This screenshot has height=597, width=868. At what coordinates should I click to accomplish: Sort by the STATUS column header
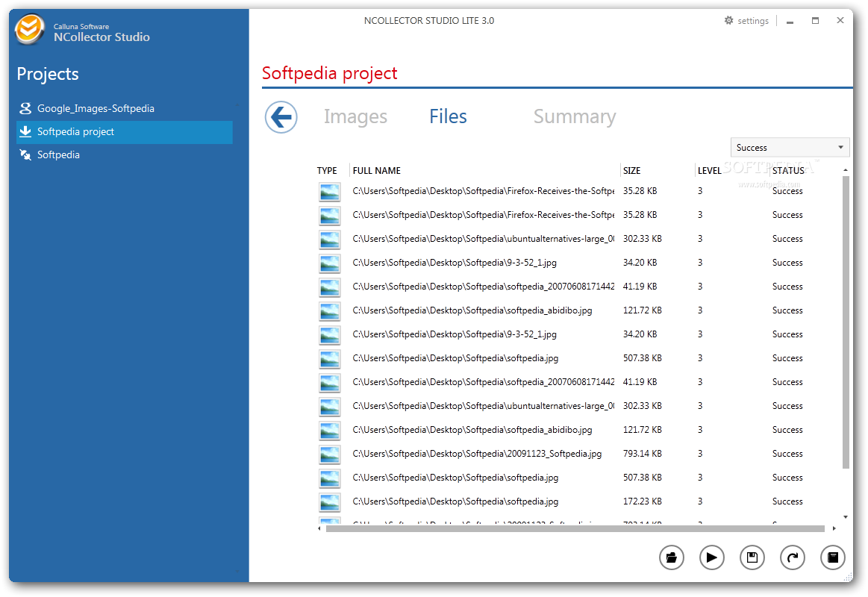click(x=788, y=170)
